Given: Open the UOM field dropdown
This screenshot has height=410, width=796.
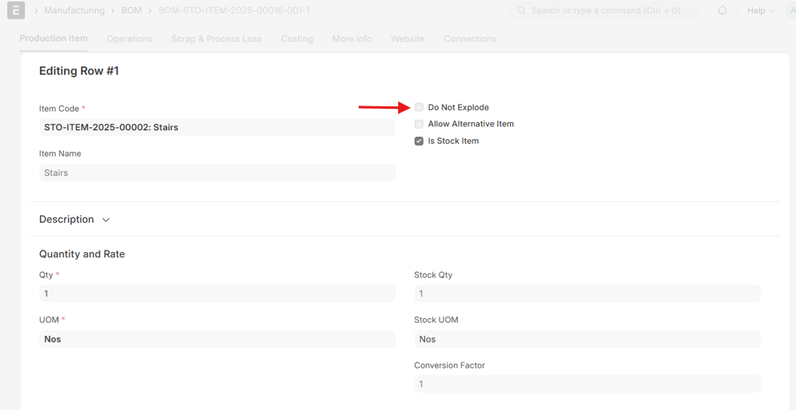Looking at the screenshot, I should [x=216, y=339].
